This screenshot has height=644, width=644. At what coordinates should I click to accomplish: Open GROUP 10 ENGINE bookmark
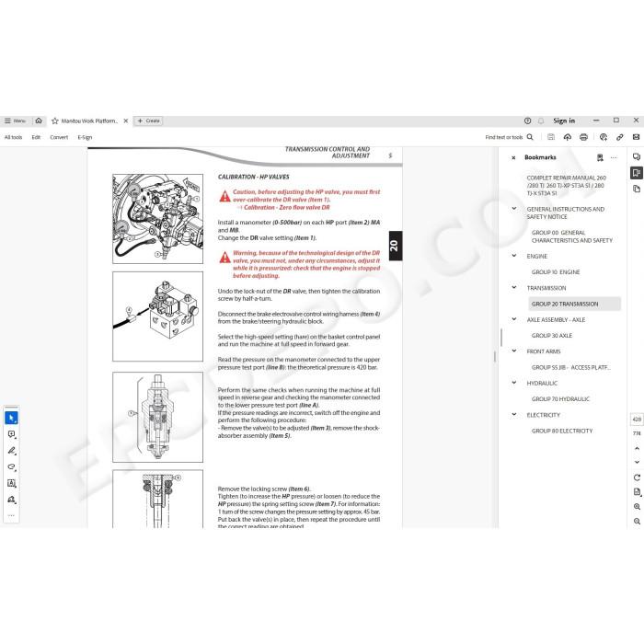click(x=556, y=272)
